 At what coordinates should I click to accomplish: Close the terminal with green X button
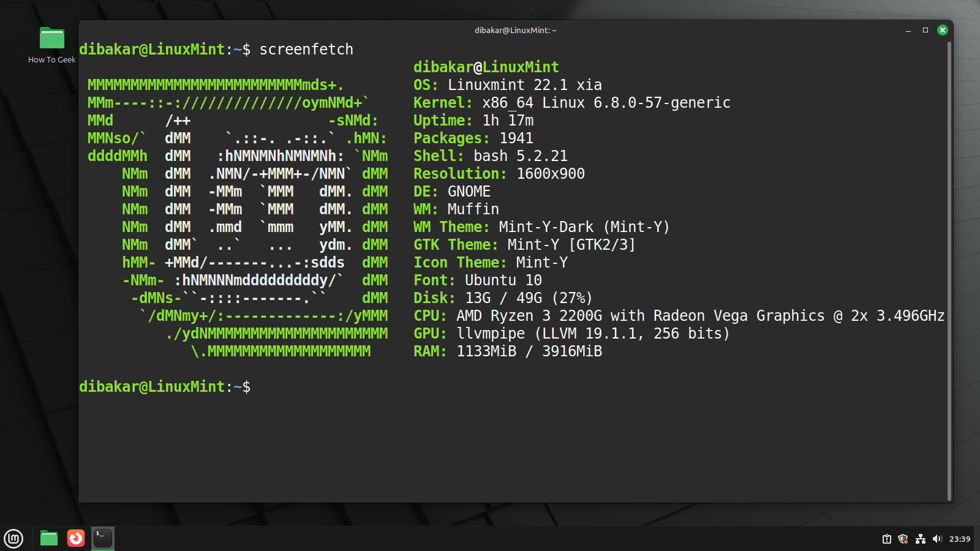pyautogui.click(x=943, y=30)
